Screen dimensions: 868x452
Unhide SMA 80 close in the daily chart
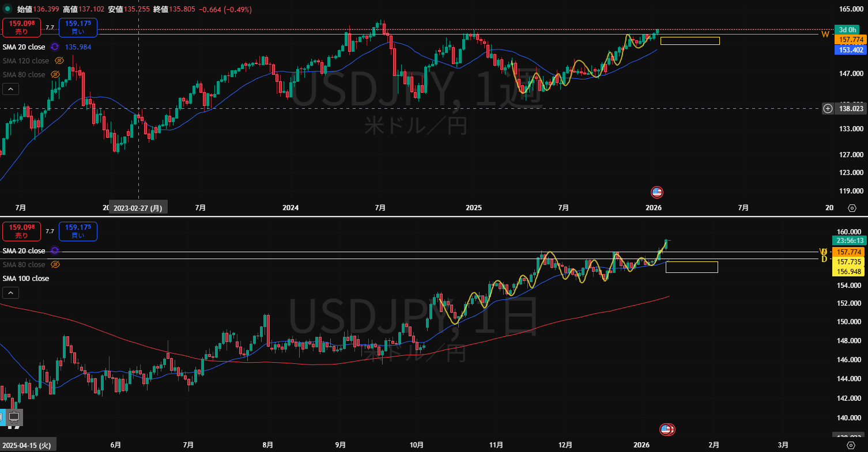pyautogui.click(x=56, y=264)
